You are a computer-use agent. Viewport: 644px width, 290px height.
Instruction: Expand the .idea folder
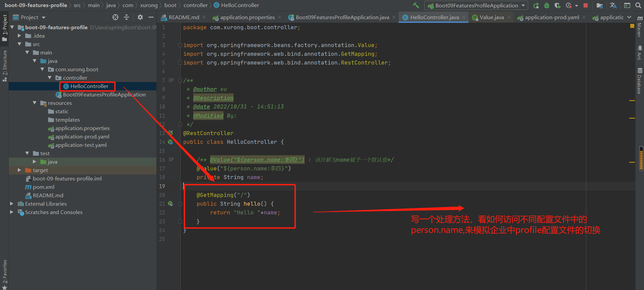click(19, 36)
